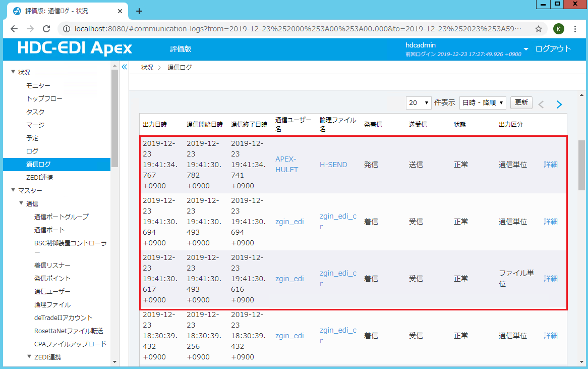Image resolution: width=588 pixels, height=369 pixels.
Task: Bookmark page with star icon
Action: pyautogui.click(x=539, y=29)
